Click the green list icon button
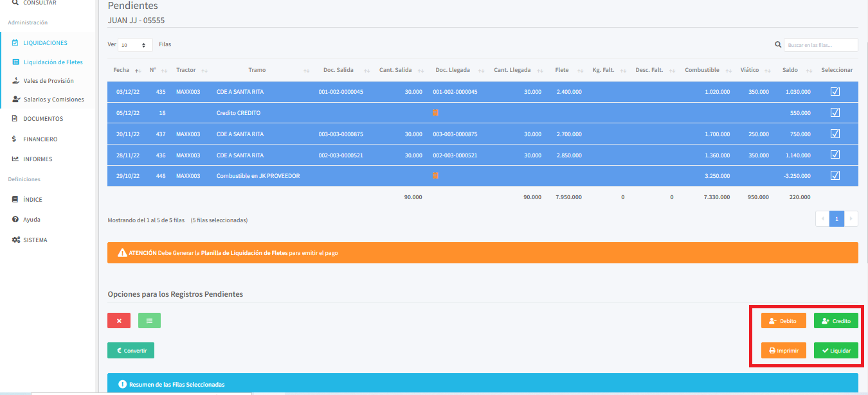 pyautogui.click(x=149, y=320)
